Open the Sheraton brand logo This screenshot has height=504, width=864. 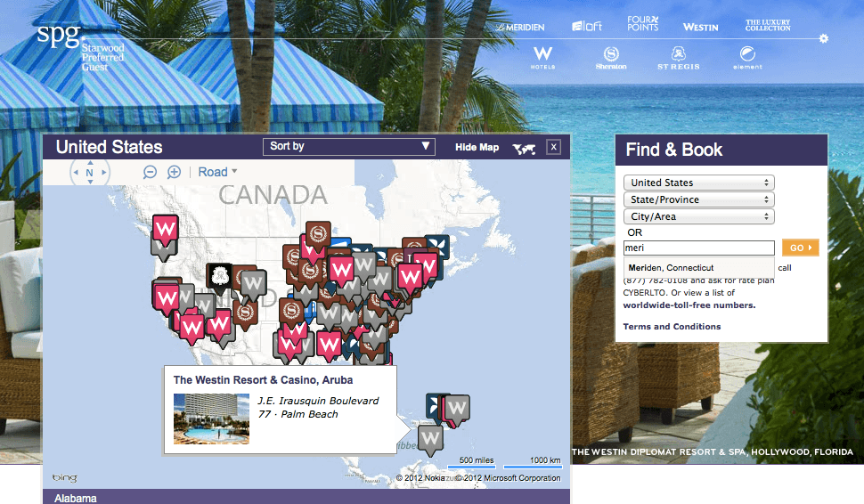pos(611,57)
